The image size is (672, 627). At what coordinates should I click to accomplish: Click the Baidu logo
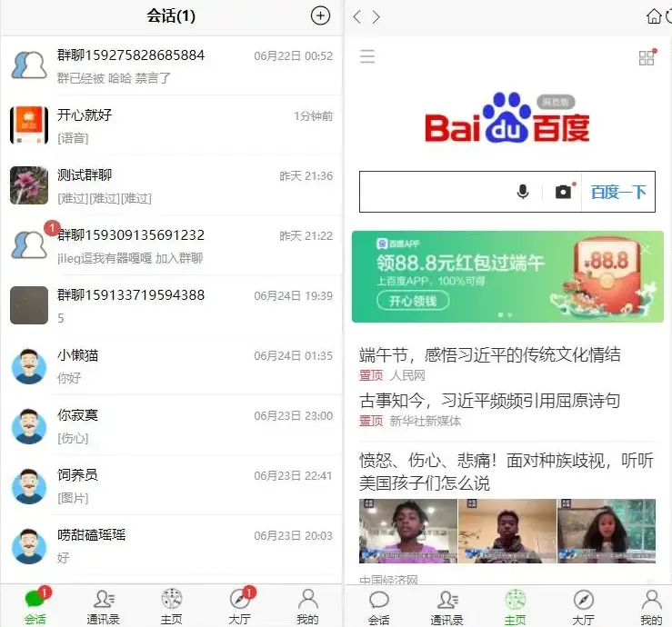[507, 117]
